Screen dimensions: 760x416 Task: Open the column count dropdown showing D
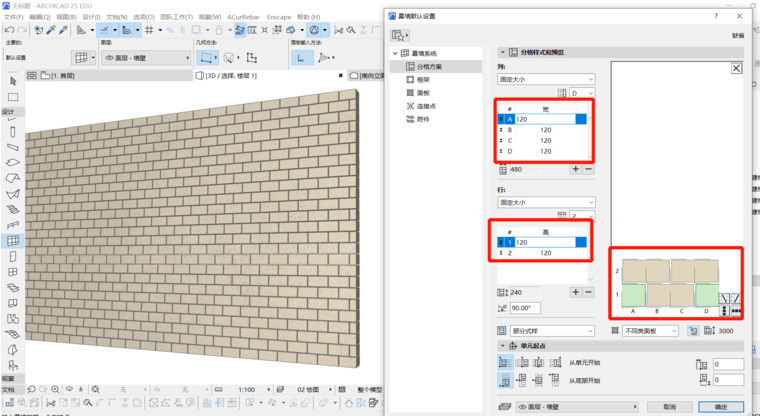point(582,93)
